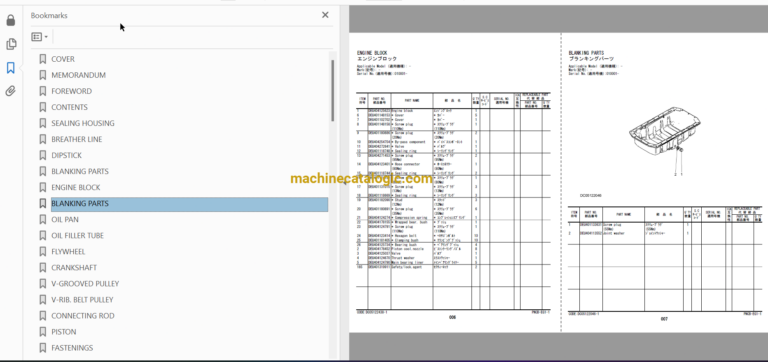Image resolution: width=768 pixels, height=362 pixels.
Task: Jump to SEALING HOUSING bookmark
Action: [x=83, y=123]
